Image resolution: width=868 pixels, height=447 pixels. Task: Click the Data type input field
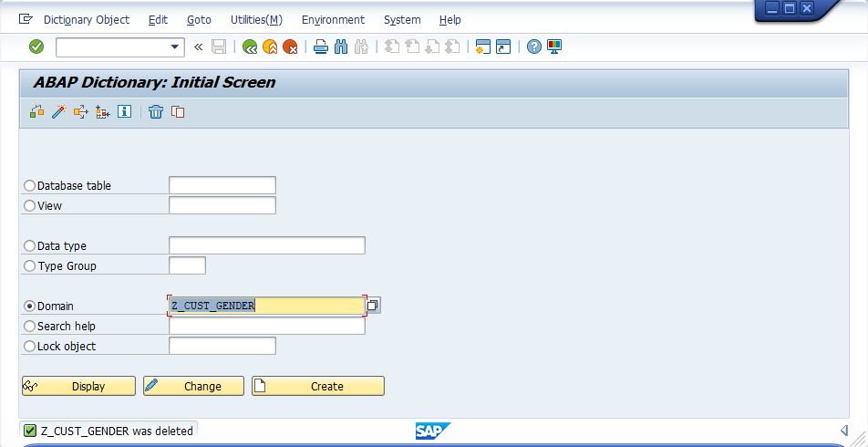click(x=267, y=245)
